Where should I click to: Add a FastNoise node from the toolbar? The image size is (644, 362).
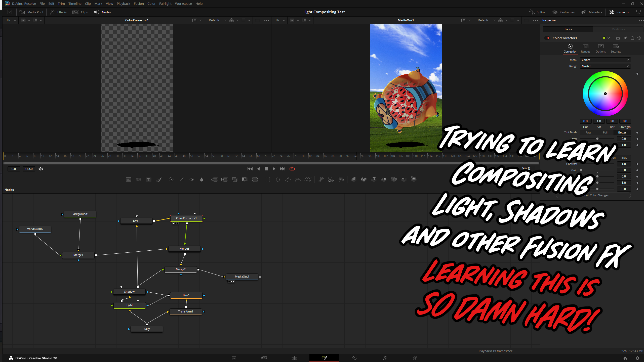[x=139, y=179]
